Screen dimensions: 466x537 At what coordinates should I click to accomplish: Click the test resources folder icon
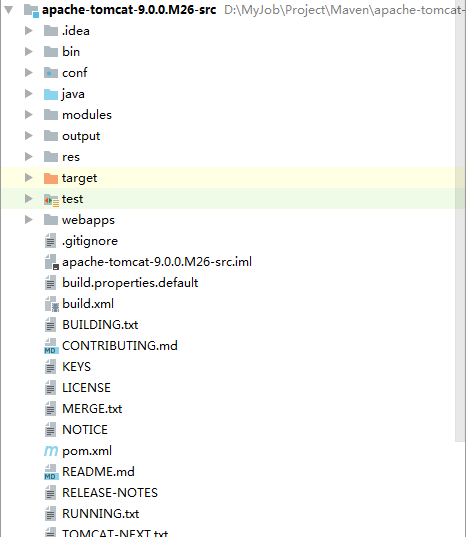pos(51,199)
